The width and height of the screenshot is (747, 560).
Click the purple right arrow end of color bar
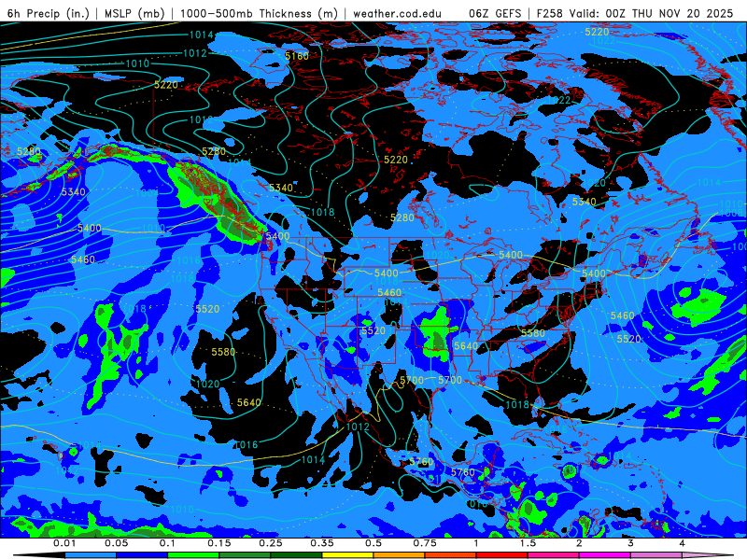(x=708, y=555)
